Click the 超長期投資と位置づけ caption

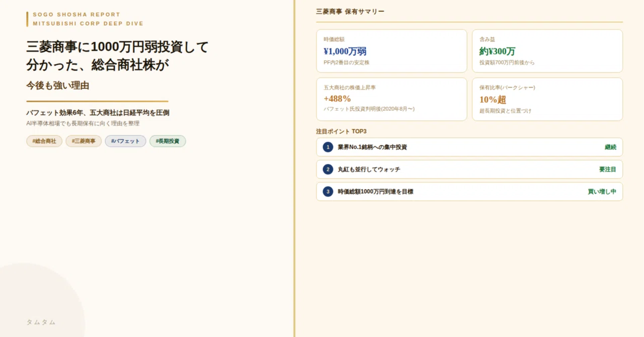click(505, 111)
